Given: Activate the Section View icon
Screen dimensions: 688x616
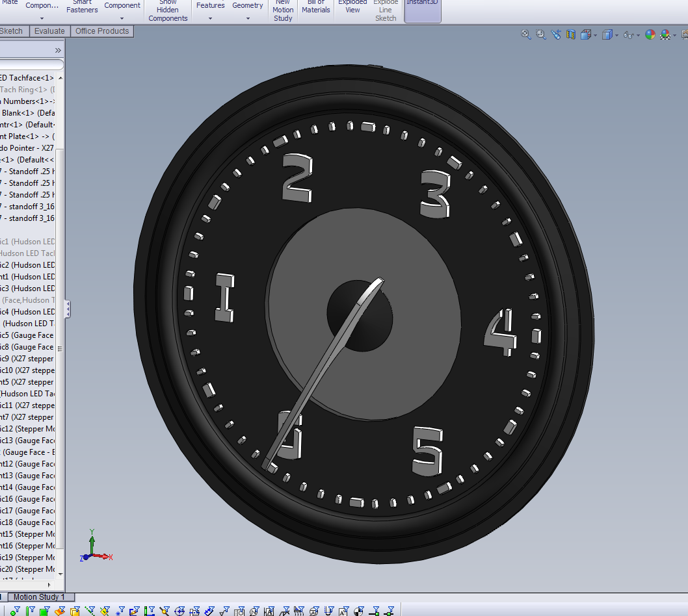Looking at the screenshot, I should (571, 35).
